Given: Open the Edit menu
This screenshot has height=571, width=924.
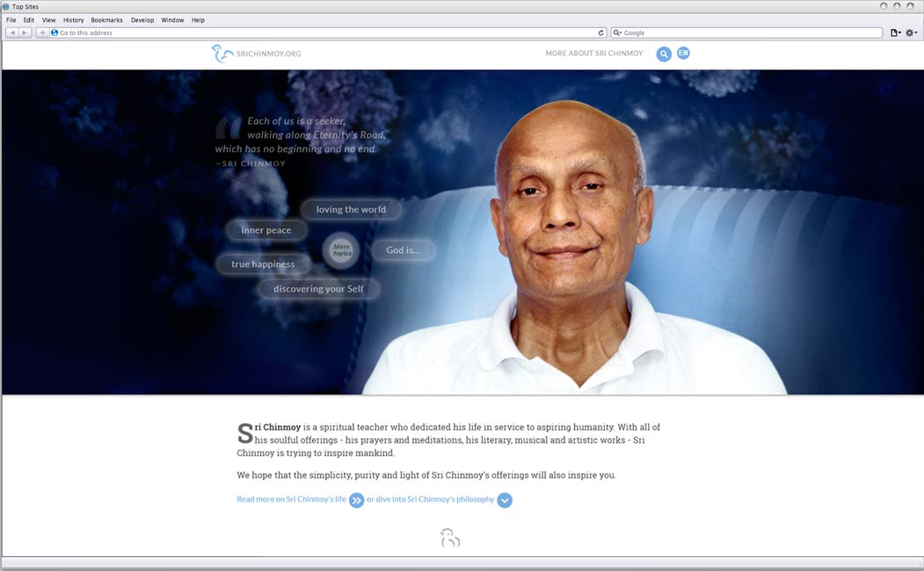Looking at the screenshot, I should (29, 20).
